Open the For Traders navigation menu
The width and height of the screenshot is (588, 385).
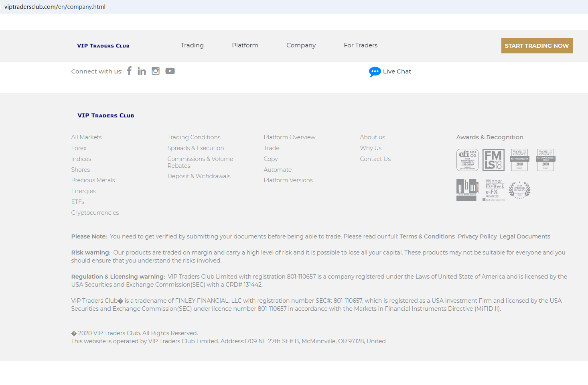click(361, 45)
